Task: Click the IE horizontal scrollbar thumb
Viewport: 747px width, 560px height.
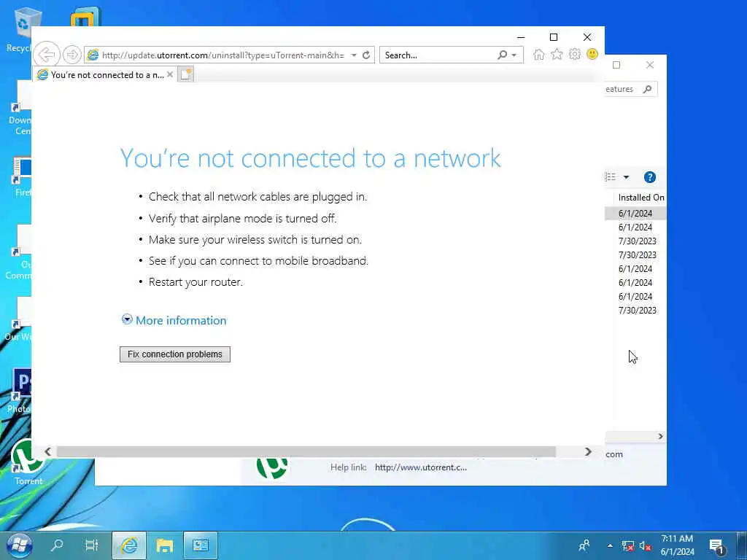Action: pos(306,451)
